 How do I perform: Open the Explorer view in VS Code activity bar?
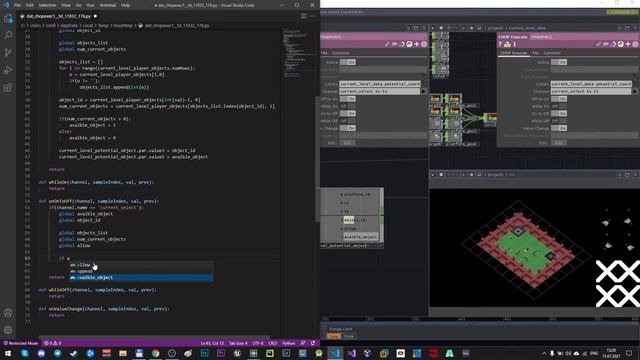click(8, 18)
